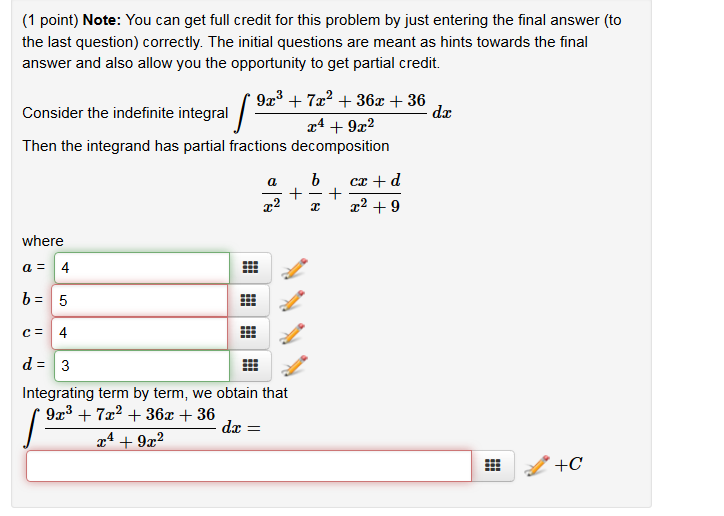
Task: Focus the a answer field containing 4
Action: 142,268
